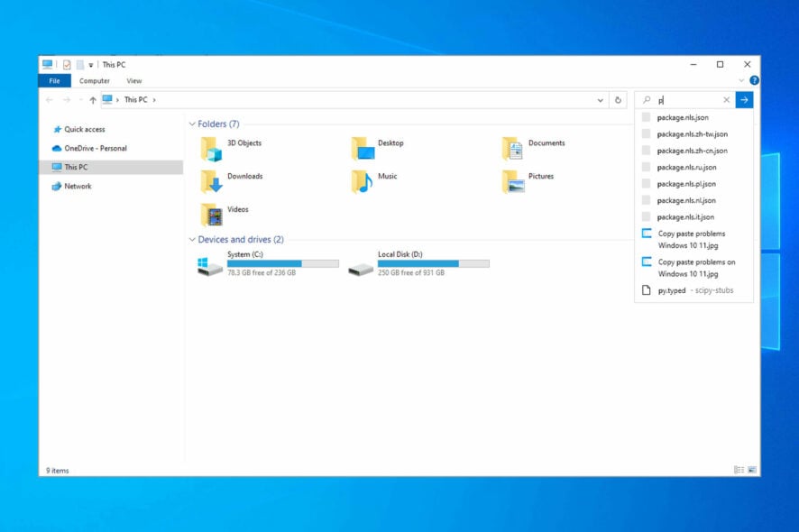Switch to details view in the status bar
The image size is (799, 532).
pos(739,470)
